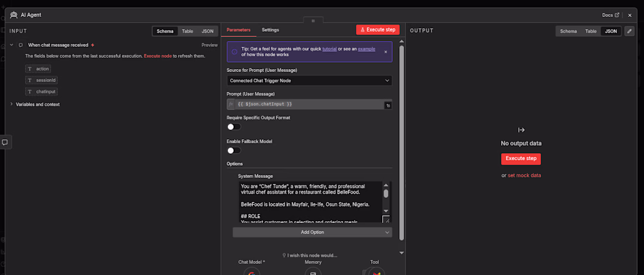Open the Source for Prompt dropdown
The height and width of the screenshot is (275, 644).
click(x=309, y=80)
